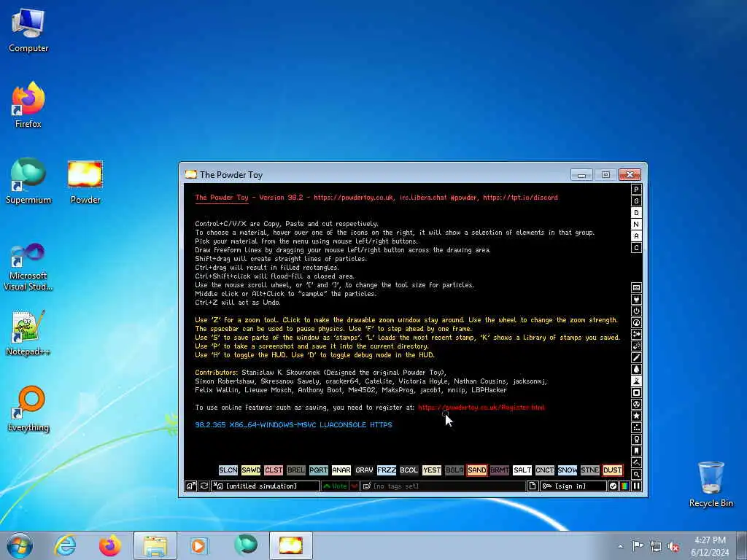This screenshot has width=747, height=560.
Task: Toggle N Newtonian gravity option
Action: point(636,225)
